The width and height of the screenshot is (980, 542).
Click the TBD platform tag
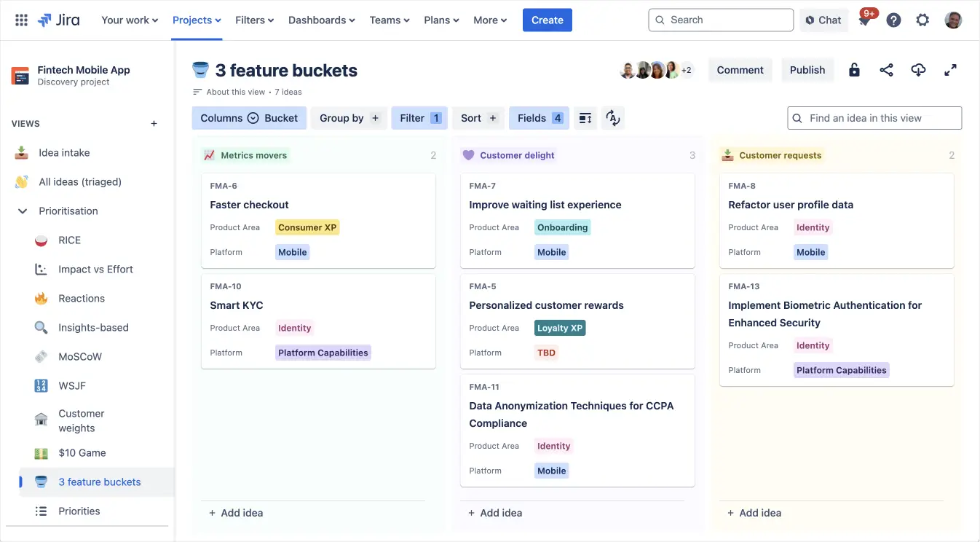[x=546, y=353]
